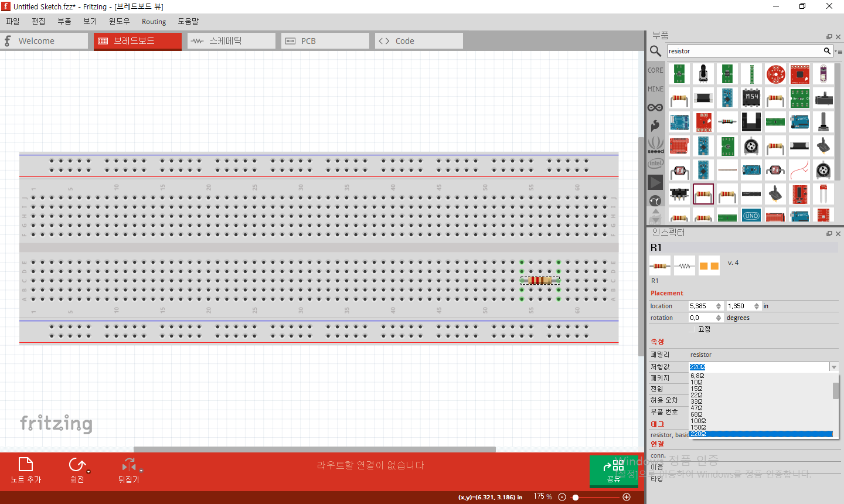Open the Arduino infinity-logo parts bin
Screen dimensions: 844x504
(655, 107)
